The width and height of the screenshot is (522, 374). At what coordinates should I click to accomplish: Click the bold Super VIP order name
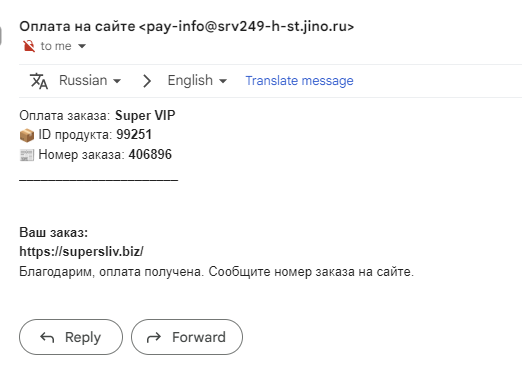click(x=145, y=116)
